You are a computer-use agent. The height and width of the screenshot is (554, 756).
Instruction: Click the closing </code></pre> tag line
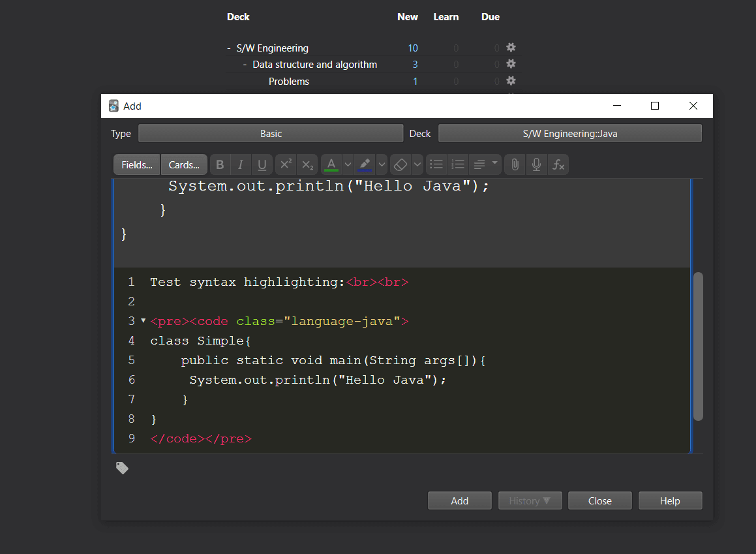coord(201,439)
